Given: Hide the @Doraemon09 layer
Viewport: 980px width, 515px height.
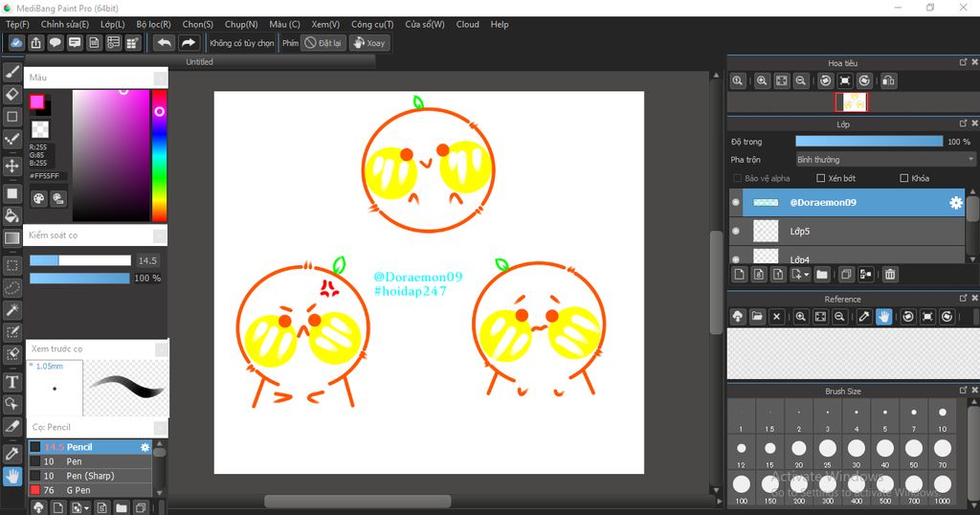Looking at the screenshot, I should (736, 203).
